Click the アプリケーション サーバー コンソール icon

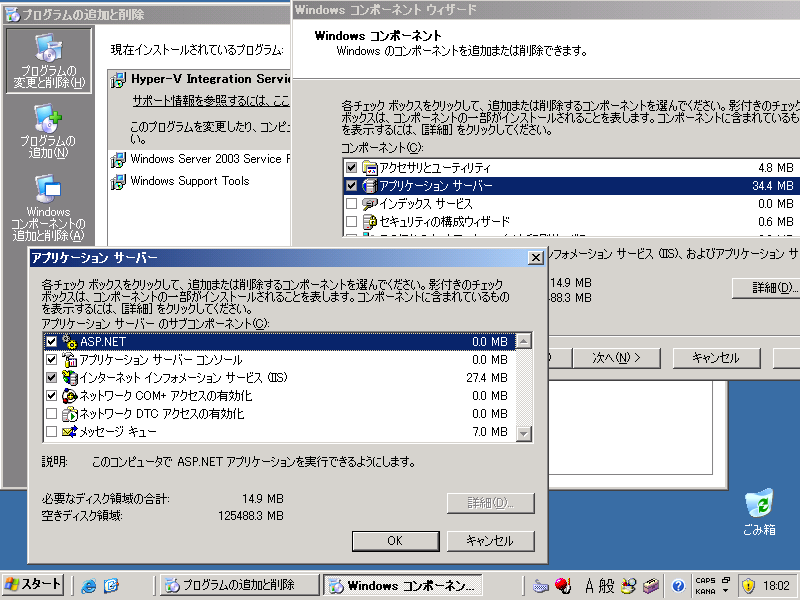(x=69, y=360)
